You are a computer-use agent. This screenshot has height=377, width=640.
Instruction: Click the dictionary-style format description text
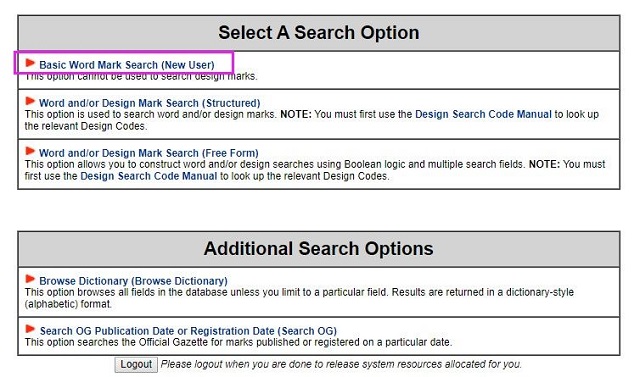tap(299, 298)
